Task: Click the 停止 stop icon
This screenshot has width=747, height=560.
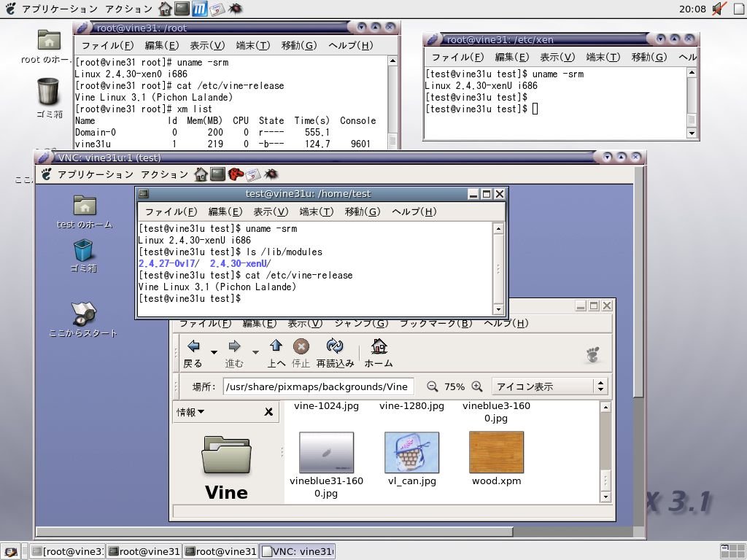Action: 301,353
